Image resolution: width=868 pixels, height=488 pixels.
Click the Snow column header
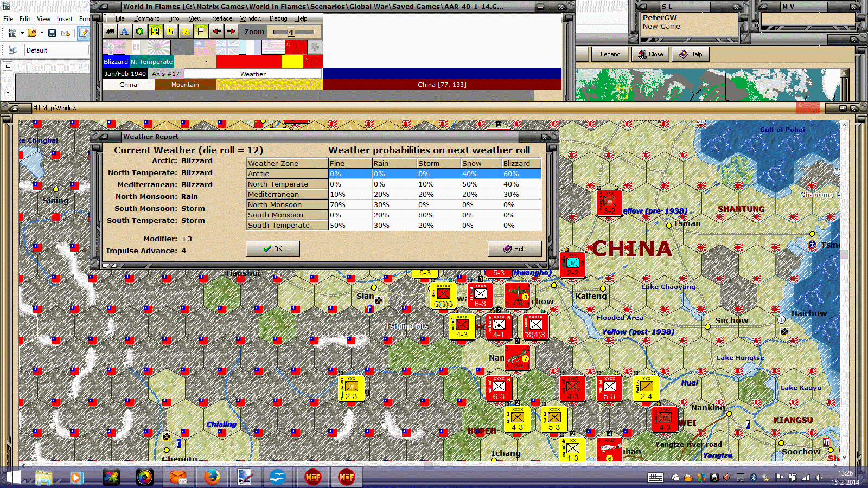tap(481, 163)
